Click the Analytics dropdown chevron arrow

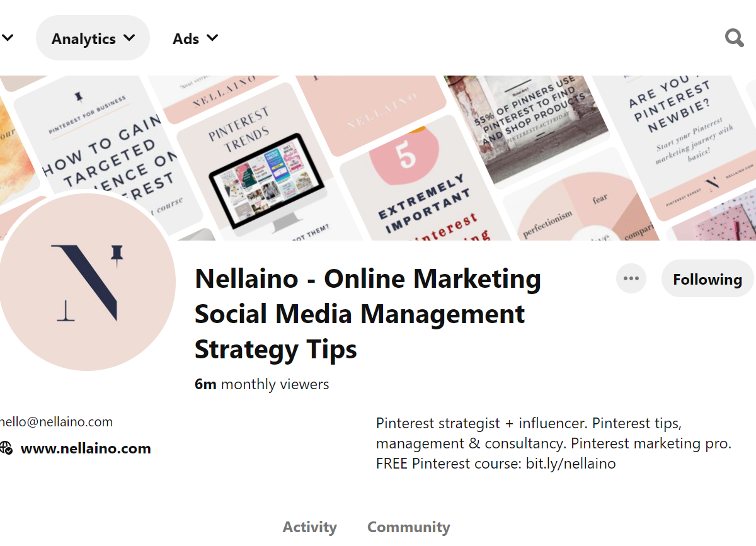[129, 38]
